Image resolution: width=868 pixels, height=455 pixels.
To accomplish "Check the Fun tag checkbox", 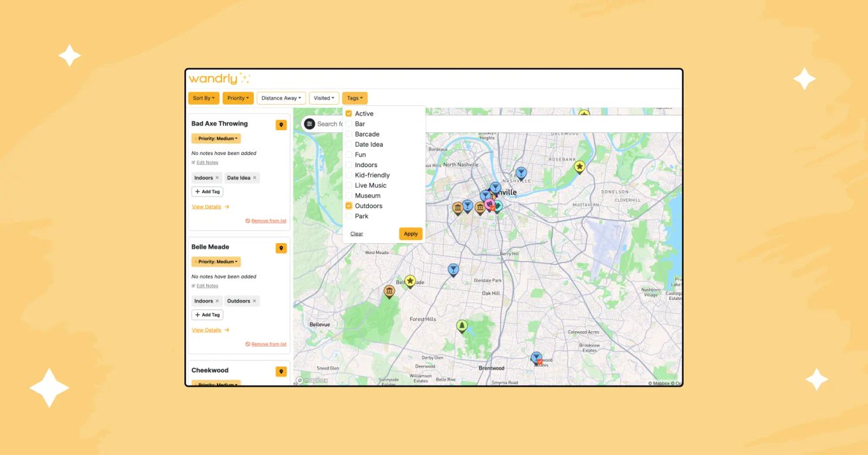I will pyautogui.click(x=349, y=154).
